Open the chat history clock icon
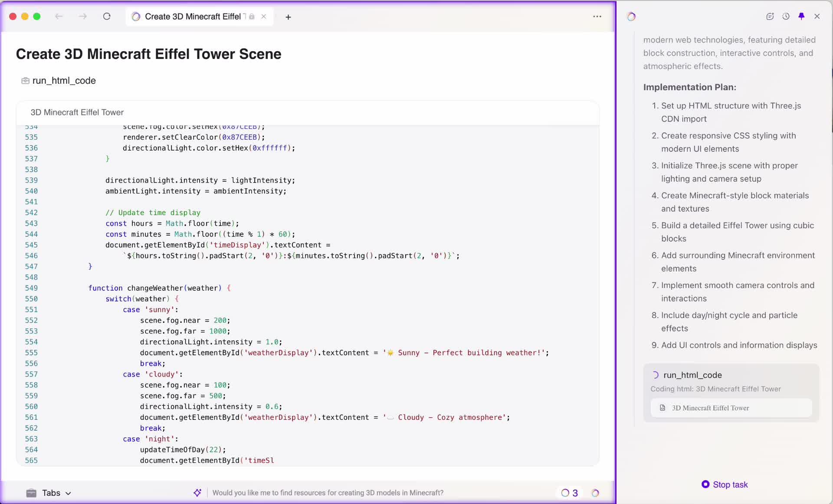833x504 pixels. click(x=786, y=16)
